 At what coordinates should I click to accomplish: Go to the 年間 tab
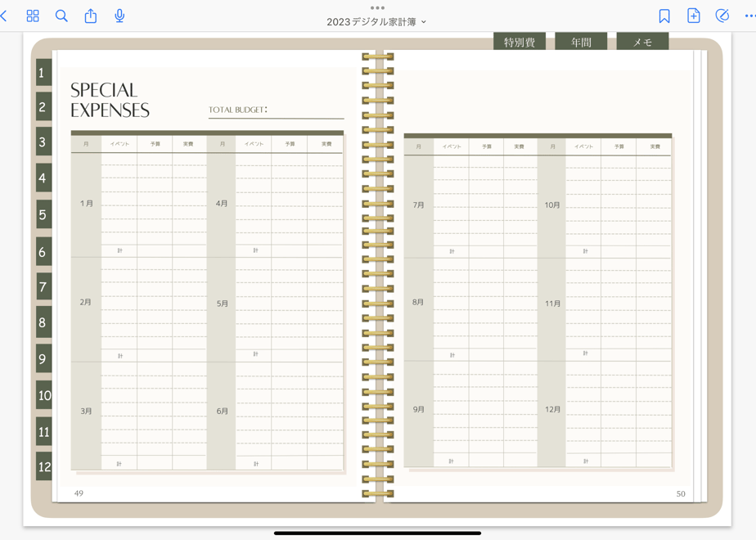(581, 42)
